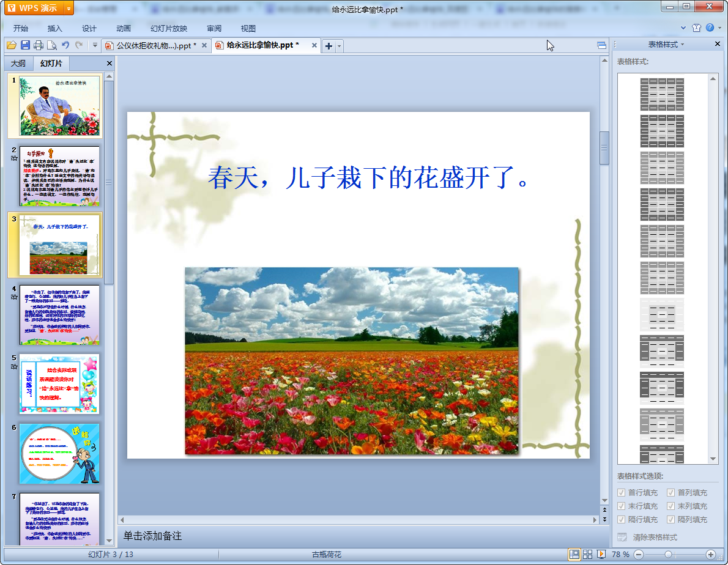Switch to slide sorter view

(x=587, y=554)
